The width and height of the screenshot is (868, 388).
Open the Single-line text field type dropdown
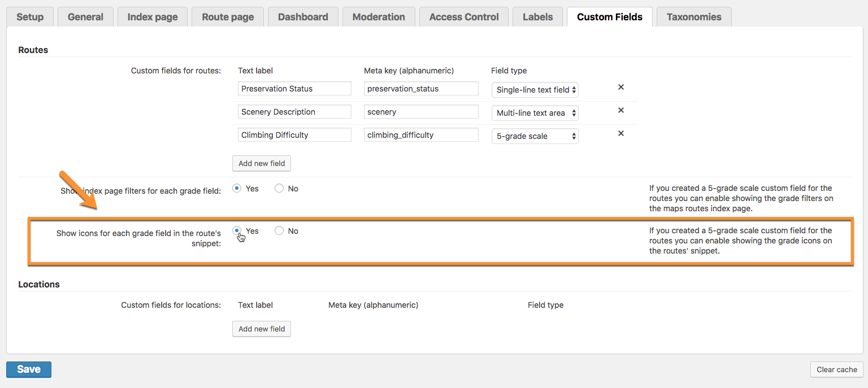tap(535, 90)
